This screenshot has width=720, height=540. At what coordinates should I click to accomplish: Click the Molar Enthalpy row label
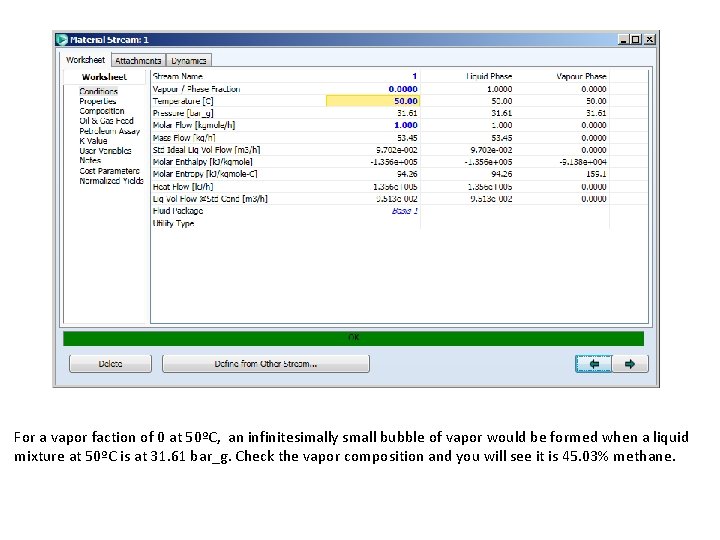[x=202, y=162]
